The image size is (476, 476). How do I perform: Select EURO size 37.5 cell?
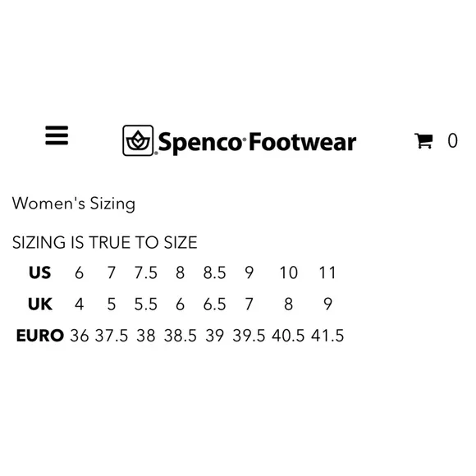(x=112, y=336)
